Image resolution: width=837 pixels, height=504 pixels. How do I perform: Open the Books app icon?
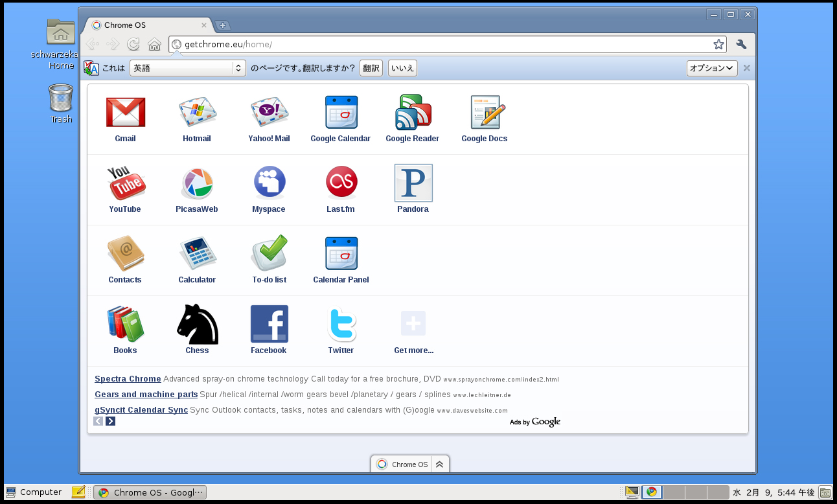[x=126, y=324]
